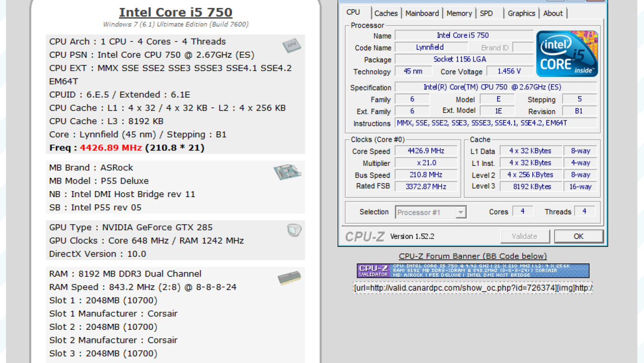644x363 pixels.
Task: Select the BB code URL text field
Action: point(473,288)
